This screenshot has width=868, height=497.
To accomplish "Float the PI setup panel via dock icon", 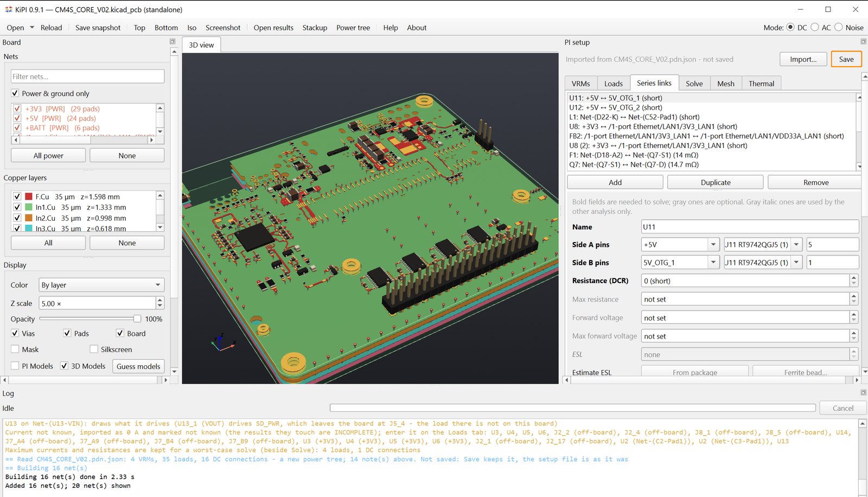I will point(863,42).
